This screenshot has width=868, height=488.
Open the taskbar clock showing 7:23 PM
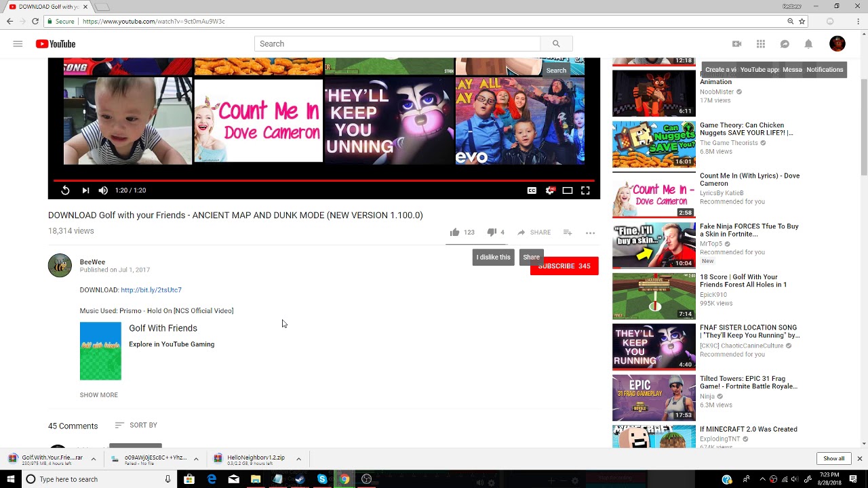point(829,479)
